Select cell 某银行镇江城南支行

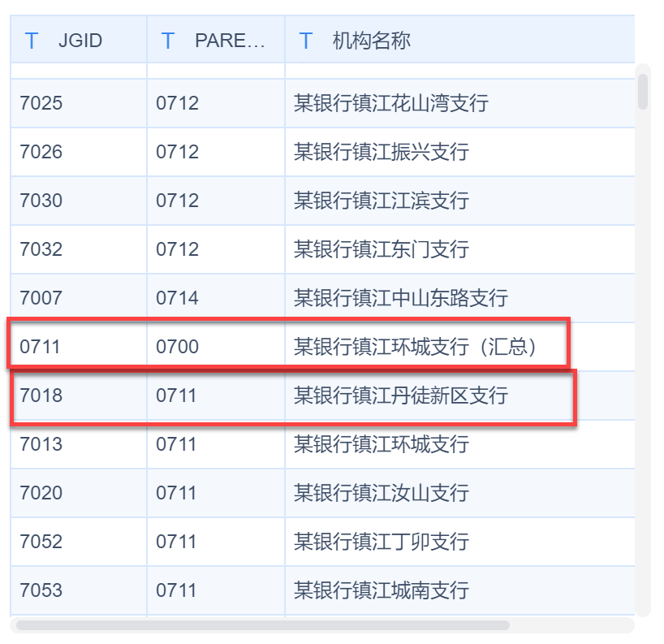point(382,590)
